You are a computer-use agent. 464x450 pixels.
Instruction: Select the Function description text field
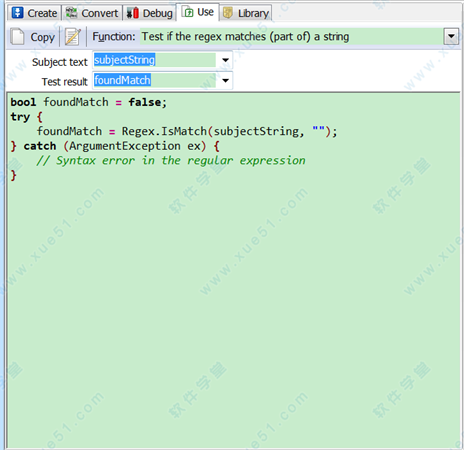(291, 37)
